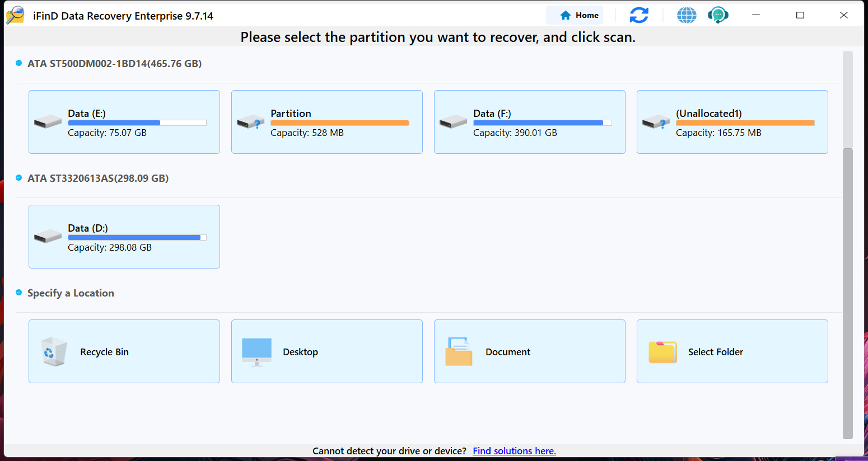Click the Data (E:) drive icon

tap(48, 121)
